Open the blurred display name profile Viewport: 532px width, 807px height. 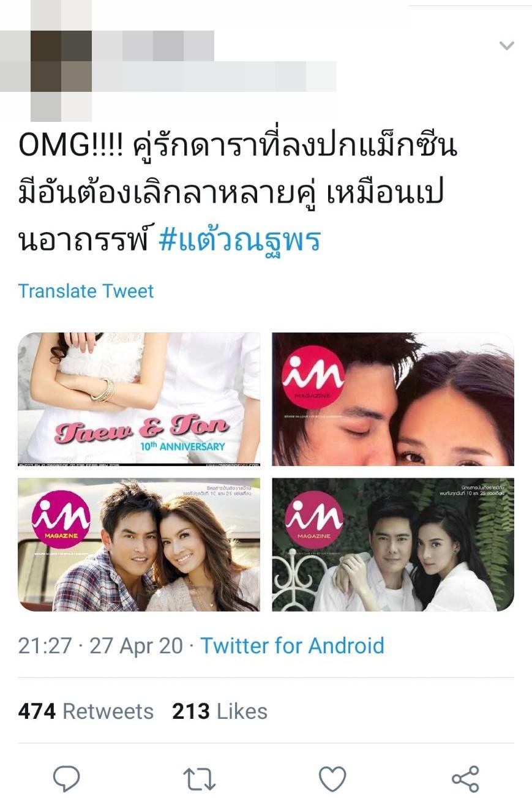click(153, 46)
